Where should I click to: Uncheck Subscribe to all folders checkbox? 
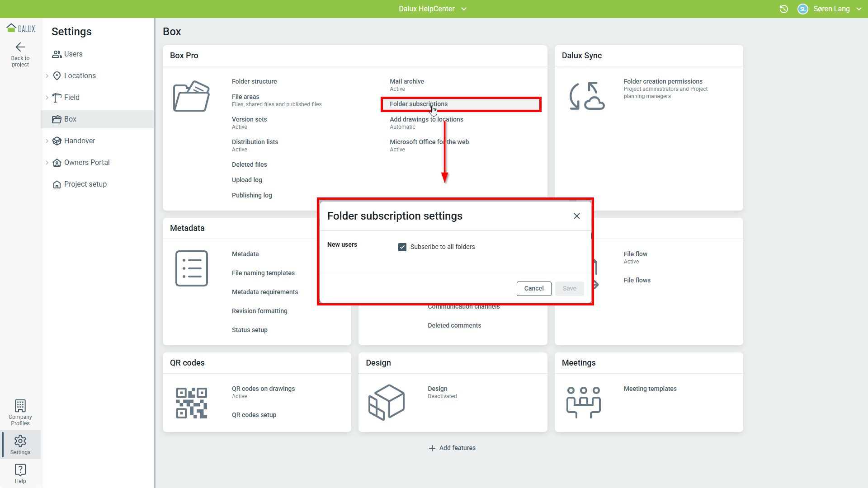(402, 247)
